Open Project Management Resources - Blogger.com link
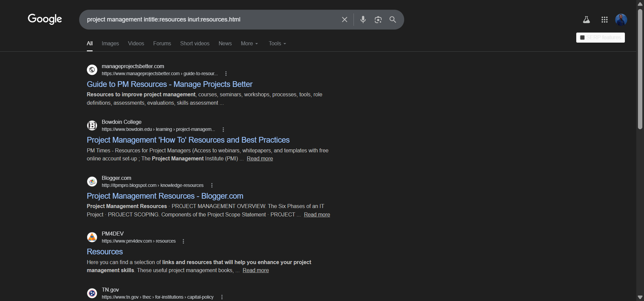The height and width of the screenshot is (301, 644). [165, 196]
